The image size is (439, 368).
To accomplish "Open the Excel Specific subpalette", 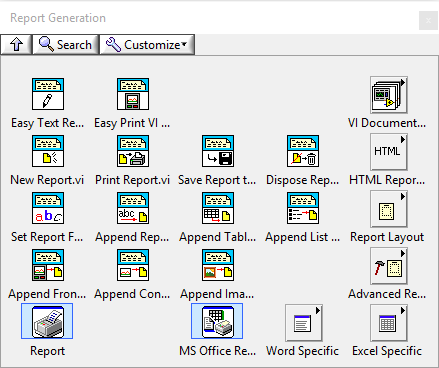I will pos(389,323).
